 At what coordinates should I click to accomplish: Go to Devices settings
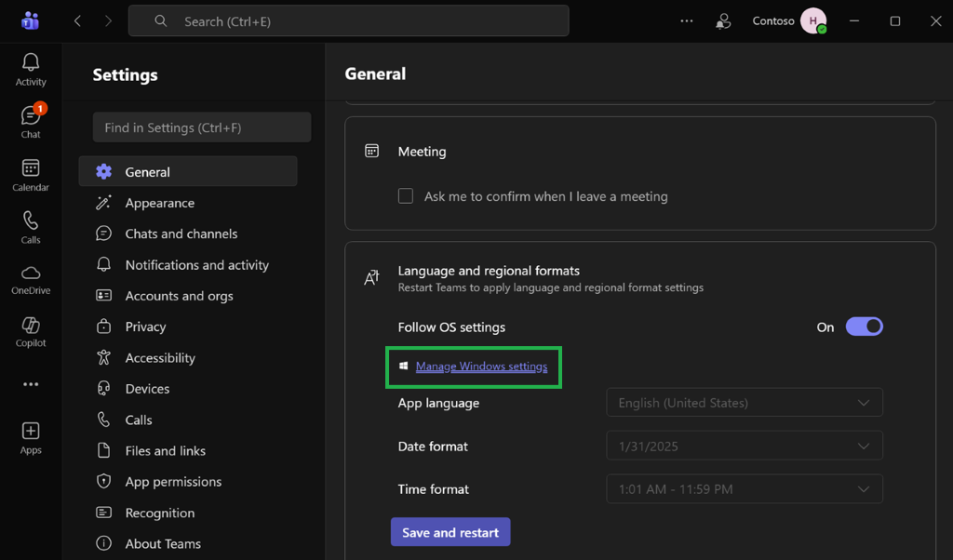(x=188, y=389)
